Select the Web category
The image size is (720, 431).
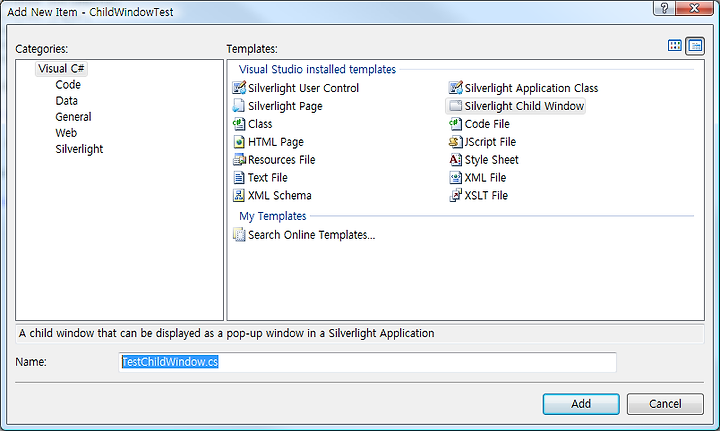[x=66, y=133]
